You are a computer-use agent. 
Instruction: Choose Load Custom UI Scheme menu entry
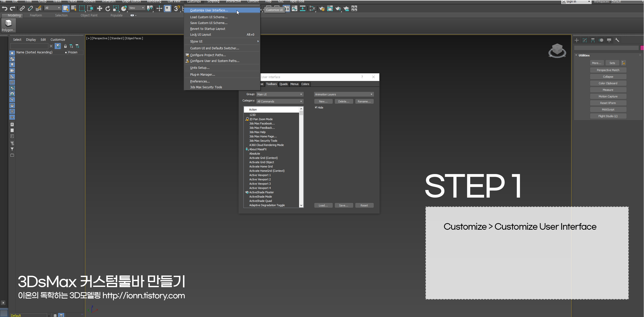pyautogui.click(x=222, y=17)
